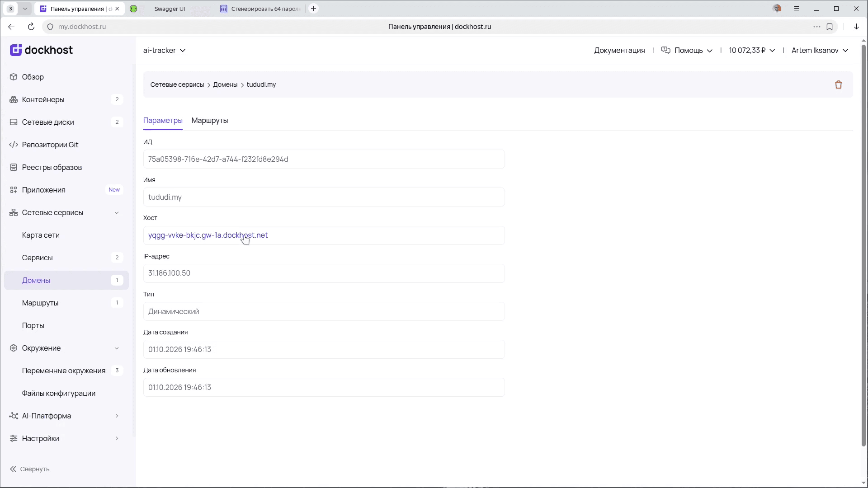
Task: Open balance 10 072,33 ₽ dropdown
Action: pyautogui.click(x=752, y=50)
